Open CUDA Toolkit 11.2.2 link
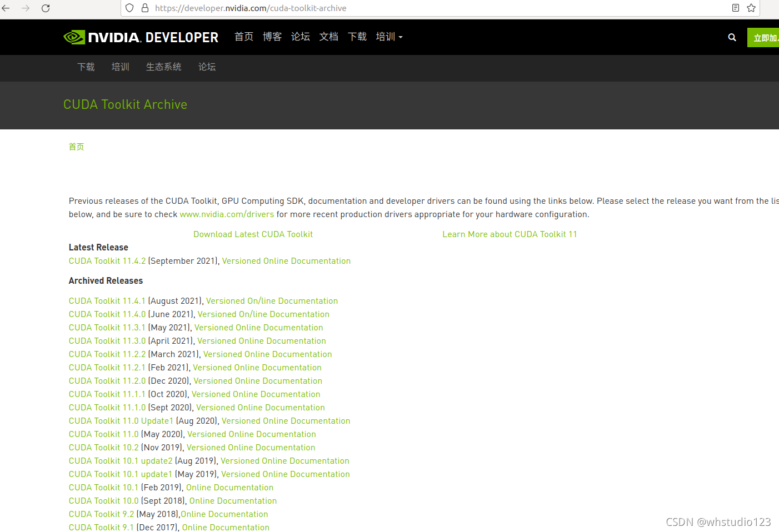 coord(107,354)
